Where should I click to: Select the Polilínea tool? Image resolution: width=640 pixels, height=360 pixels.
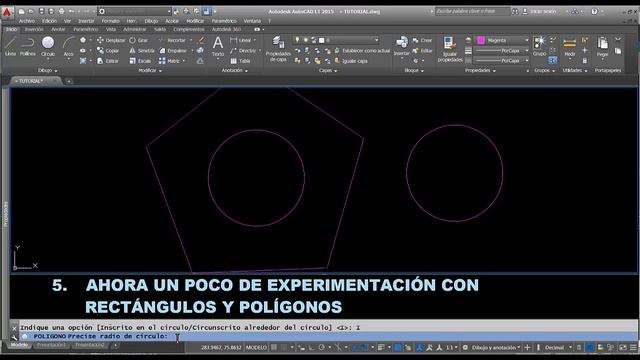(x=28, y=46)
